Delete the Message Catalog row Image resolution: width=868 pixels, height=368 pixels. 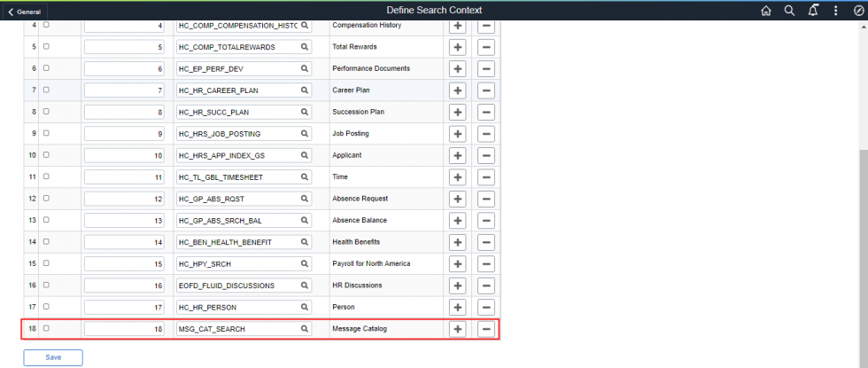pos(486,329)
